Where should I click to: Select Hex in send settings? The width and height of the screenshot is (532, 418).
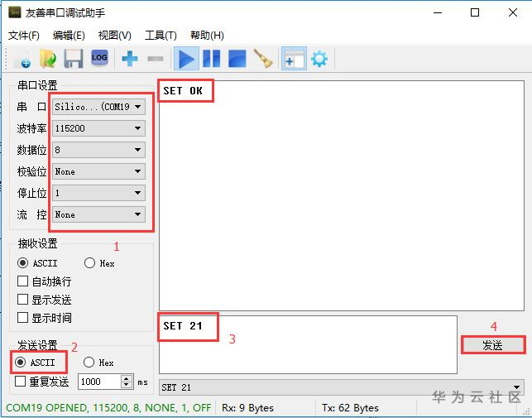[98, 363]
